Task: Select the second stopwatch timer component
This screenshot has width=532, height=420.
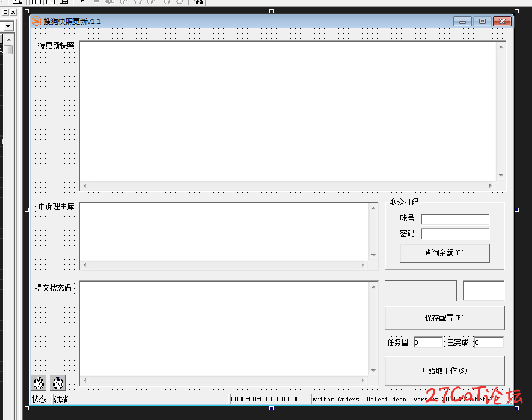Action: coord(58,383)
